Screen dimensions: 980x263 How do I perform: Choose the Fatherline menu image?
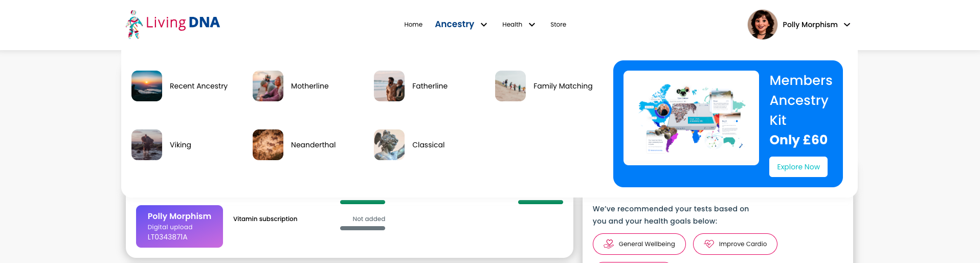coord(389,86)
